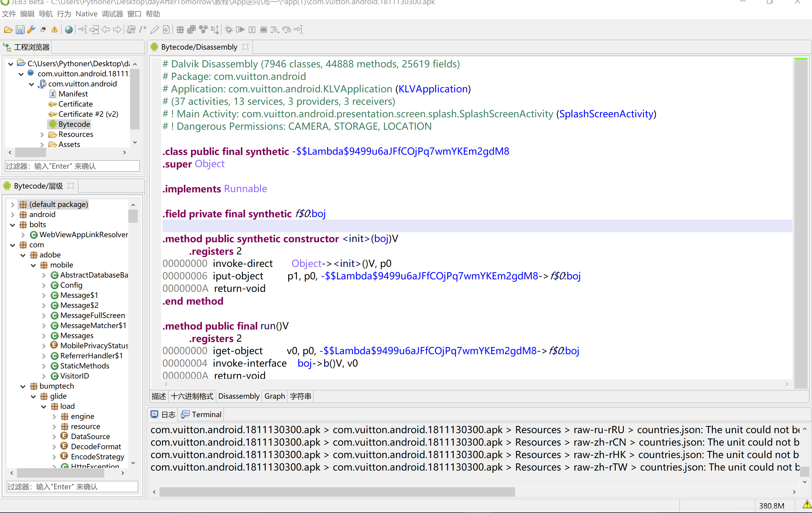This screenshot has width=812, height=513.
Task: Click the stacked windows toolbar icon
Action: pyautogui.click(x=43, y=30)
